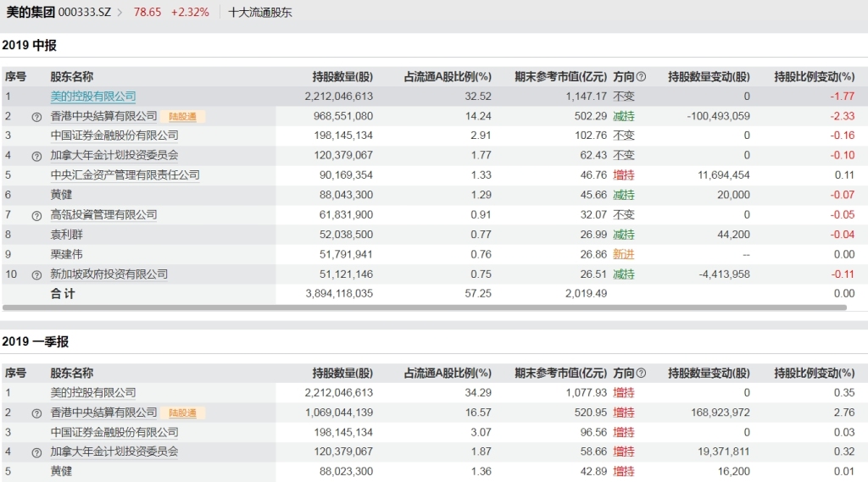Click the horizontal scrollbar under 中报 table
The height and width of the screenshot is (482, 868).
click(x=425, y=307)
